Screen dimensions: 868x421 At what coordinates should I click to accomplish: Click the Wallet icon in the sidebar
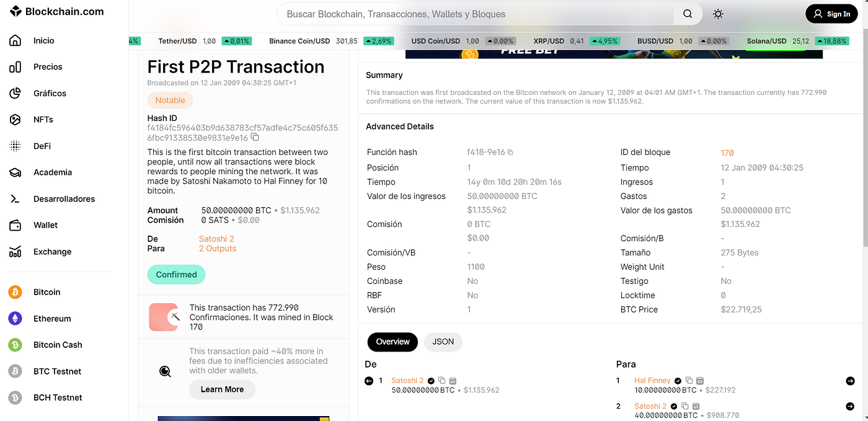coord(15,225)
